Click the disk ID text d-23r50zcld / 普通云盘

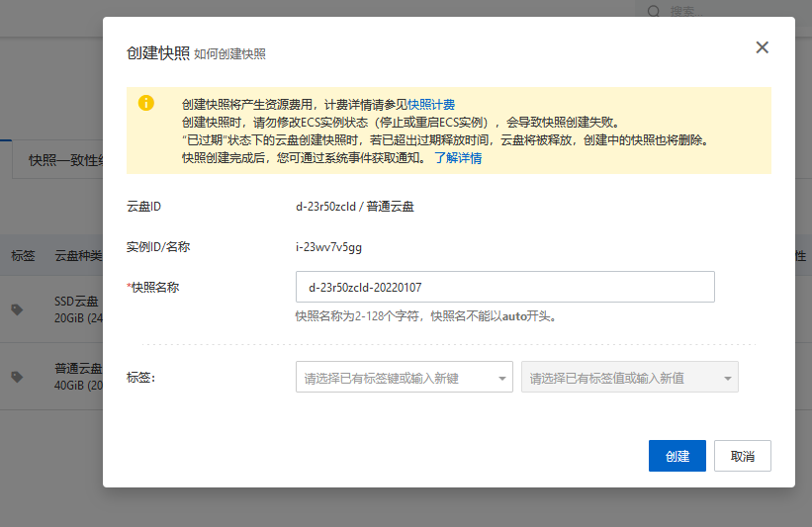pyautogui.click(x=355, y=207)
